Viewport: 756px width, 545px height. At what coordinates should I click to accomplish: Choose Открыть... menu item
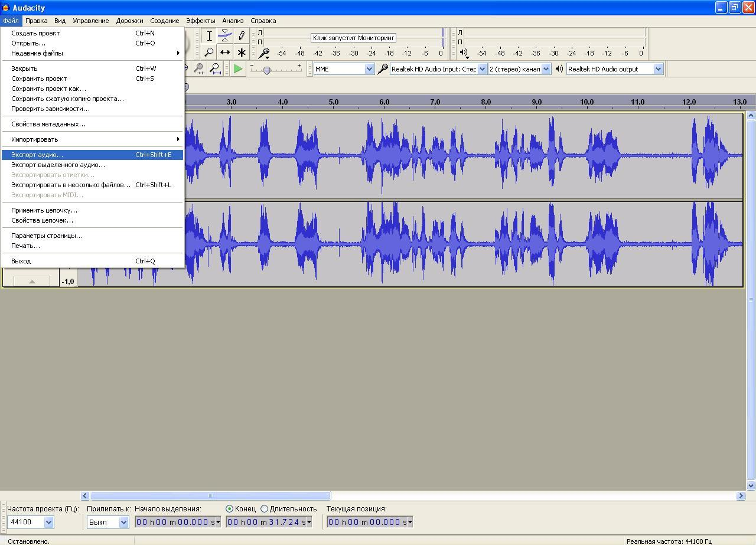[92, 43]
